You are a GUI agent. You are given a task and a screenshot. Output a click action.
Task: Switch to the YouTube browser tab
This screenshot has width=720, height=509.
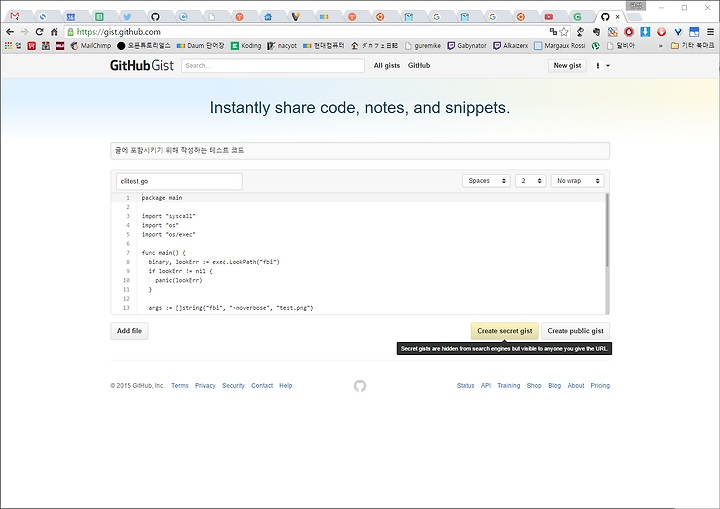pos(549,17)
